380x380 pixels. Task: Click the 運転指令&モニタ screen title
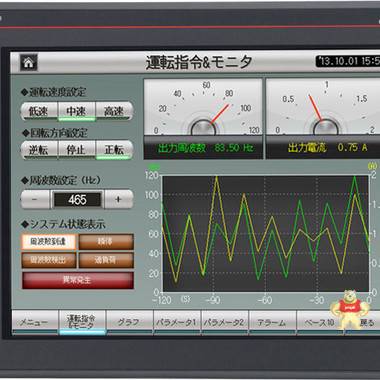click(x=199, y=62)
